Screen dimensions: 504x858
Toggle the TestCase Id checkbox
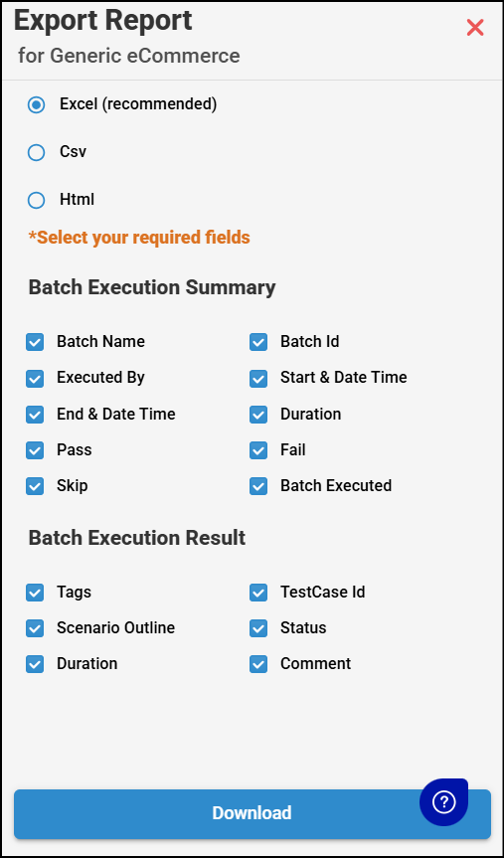pyautogui.click(x=258, y=593)
